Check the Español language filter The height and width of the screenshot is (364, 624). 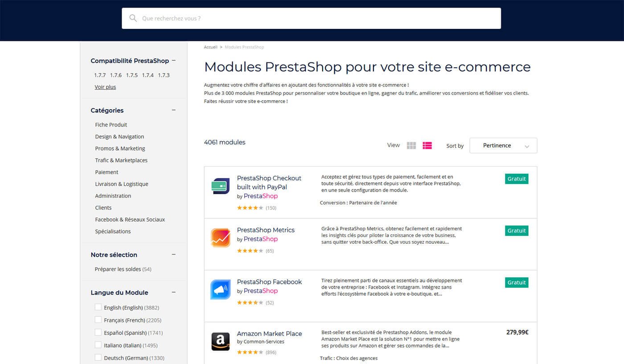pyautogui.click(x=98, y=332)
